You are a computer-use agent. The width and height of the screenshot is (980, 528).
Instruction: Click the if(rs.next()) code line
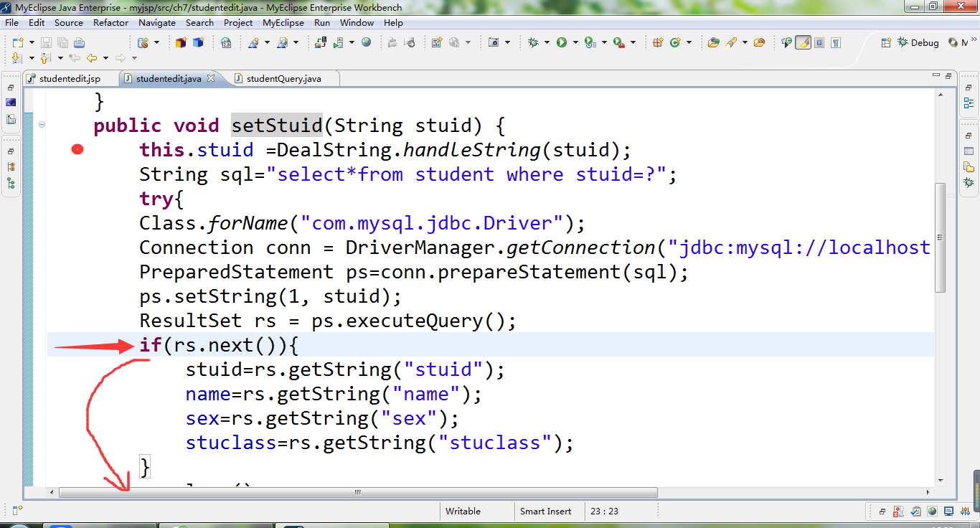(x=219, y=345)
